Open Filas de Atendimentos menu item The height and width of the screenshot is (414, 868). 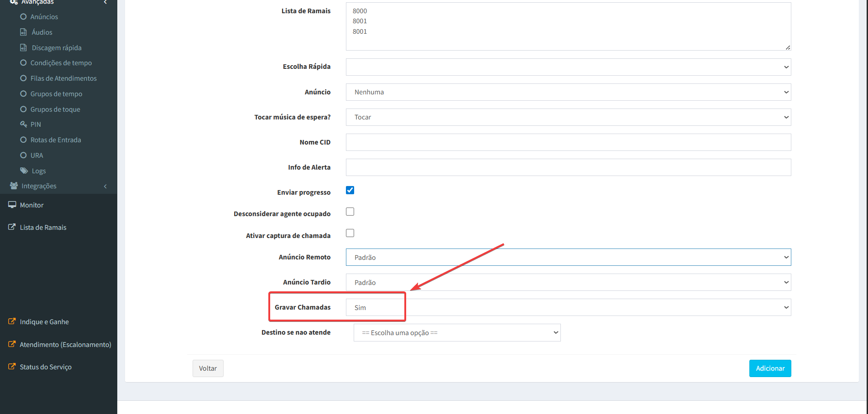63,78
